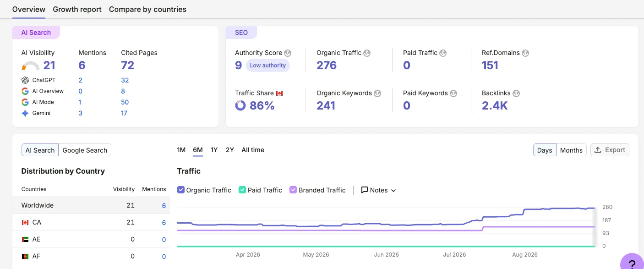The height and width of the screenshot is (269, 644).
Task: Open the Organic Keywords value 241
Action: [x=326, y=106]
